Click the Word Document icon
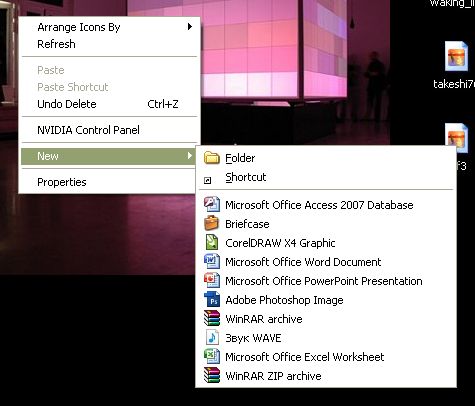 click(x=212, y=261)
